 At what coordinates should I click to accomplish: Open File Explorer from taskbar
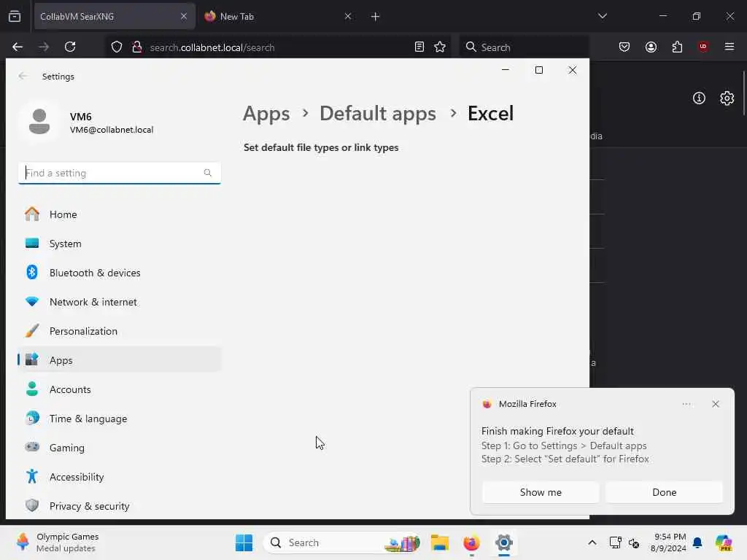click(440, 542)
